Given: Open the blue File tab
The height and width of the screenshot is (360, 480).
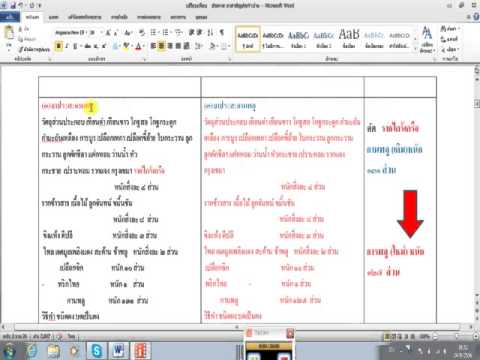Looking at the screenshot, I should click(x=10, y=17).
